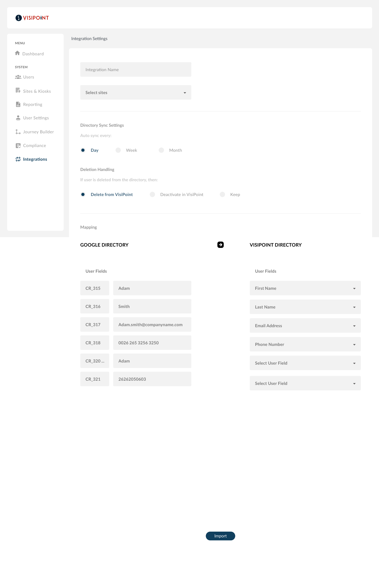Focus the Integration Name field
The height and width of the screenshot is (588, 379).
tap(136, 70)
